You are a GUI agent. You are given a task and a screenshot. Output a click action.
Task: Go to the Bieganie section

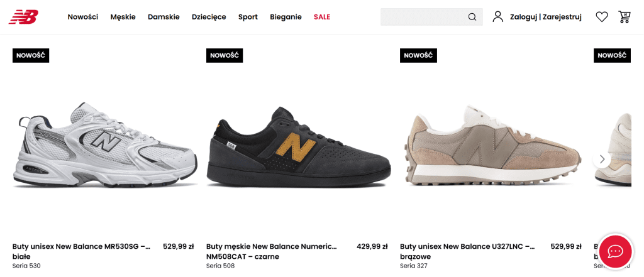pyautogui.click(x=286, y=17)
